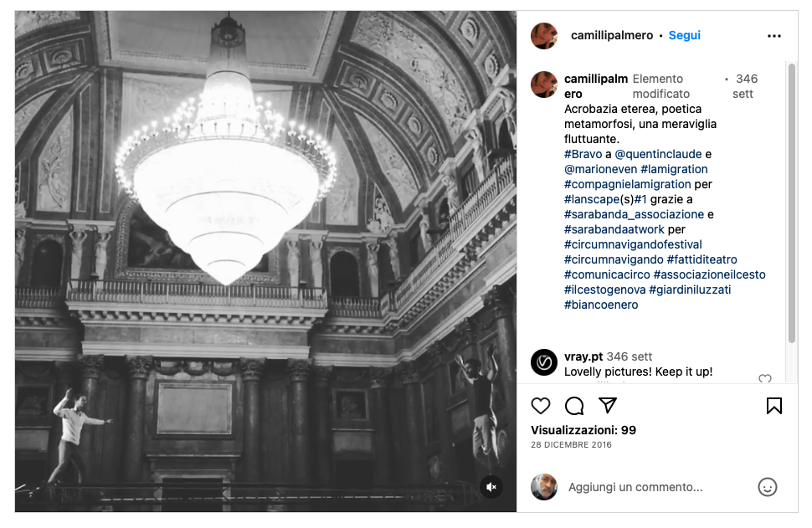Open the camillipalmero username in the header
The height and width of the screenshot is (528, 812).
(x=612, y=35)
